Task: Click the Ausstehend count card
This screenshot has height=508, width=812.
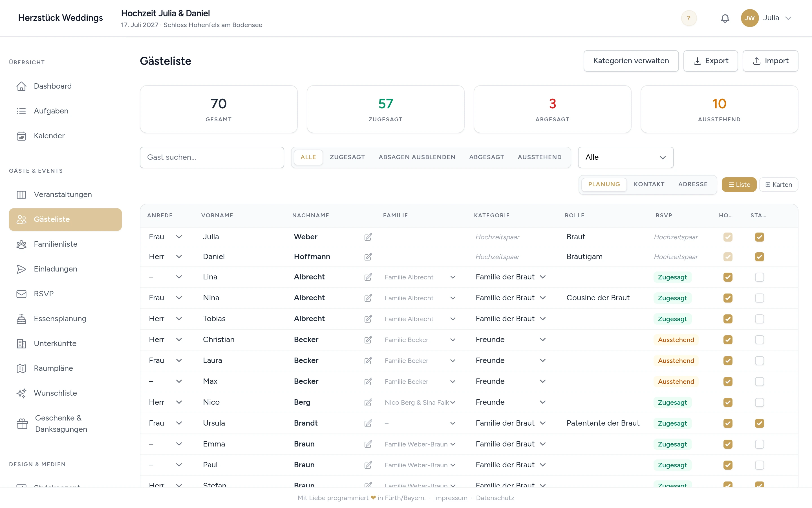Action: point(719,109)
